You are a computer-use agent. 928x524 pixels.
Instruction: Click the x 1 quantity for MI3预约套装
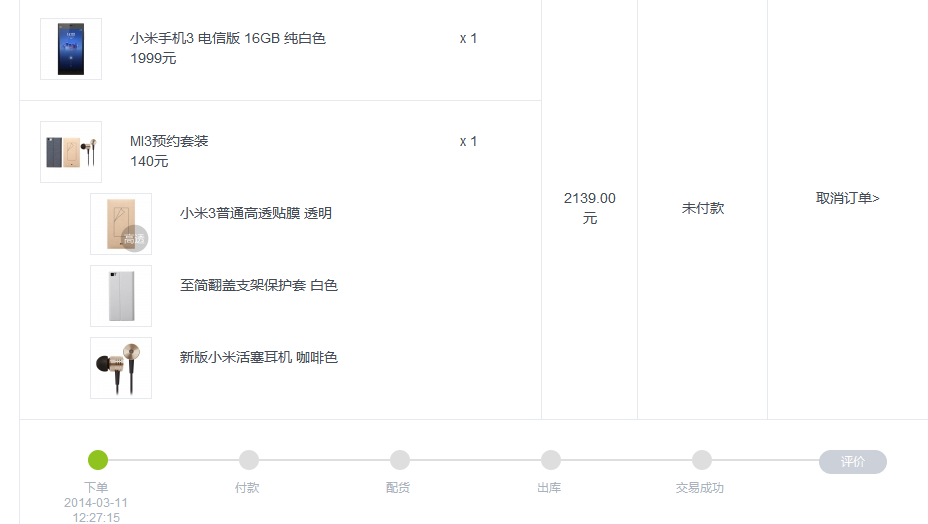pyautogui.click(x=468, y=142)
